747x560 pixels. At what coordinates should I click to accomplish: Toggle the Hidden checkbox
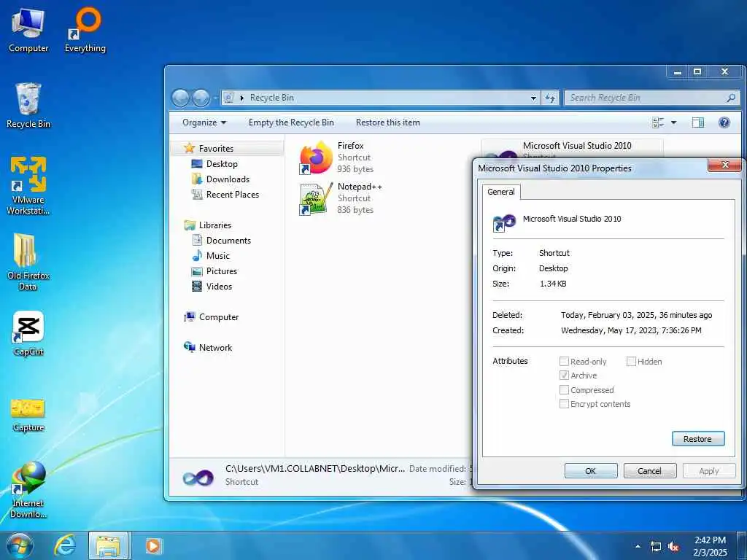click(x=631, y=362)
